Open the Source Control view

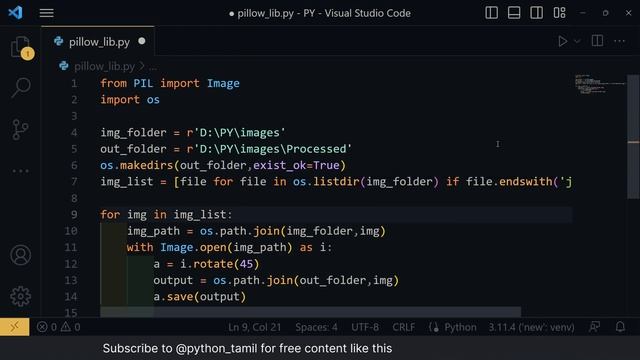(20, 129)
